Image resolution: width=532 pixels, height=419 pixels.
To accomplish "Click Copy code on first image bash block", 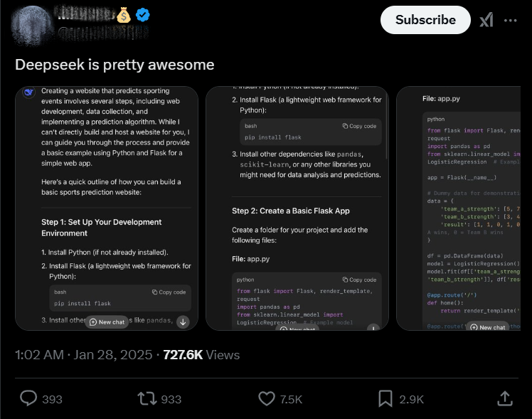I will coord(169,292).
